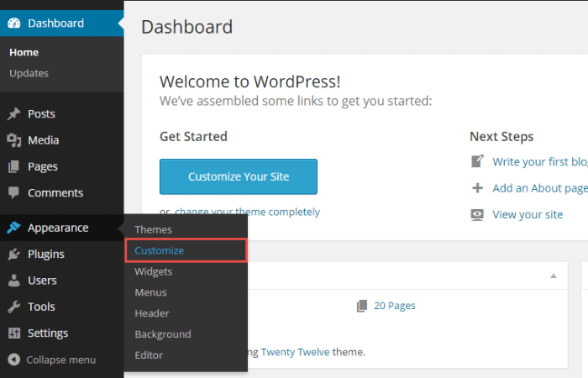This screenshot has height=378, width=588.
Task: Open Themes from the flyout submenu
Action: 153,229
